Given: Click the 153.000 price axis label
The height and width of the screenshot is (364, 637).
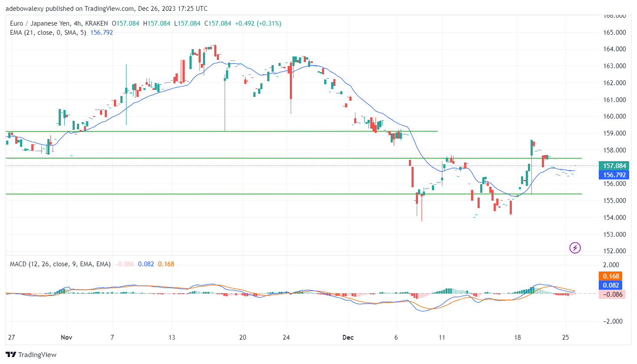Looking at the screenshot, I should (614, 235).
